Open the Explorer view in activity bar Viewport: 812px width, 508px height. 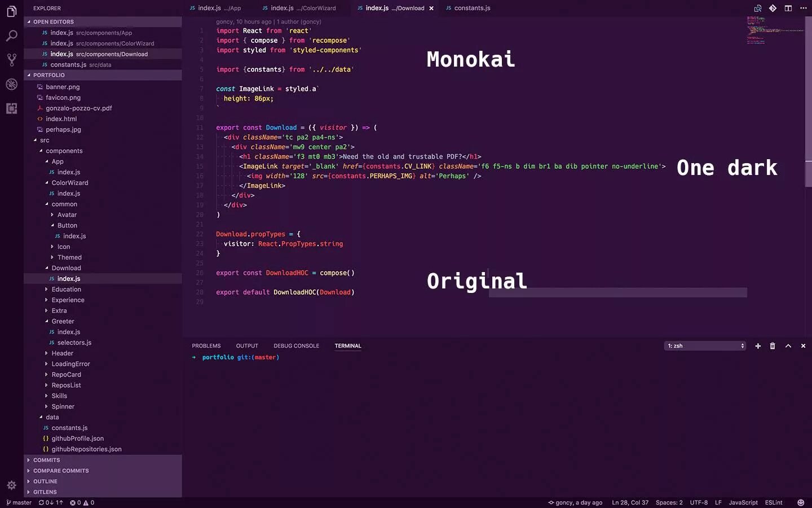coord(11,11)
